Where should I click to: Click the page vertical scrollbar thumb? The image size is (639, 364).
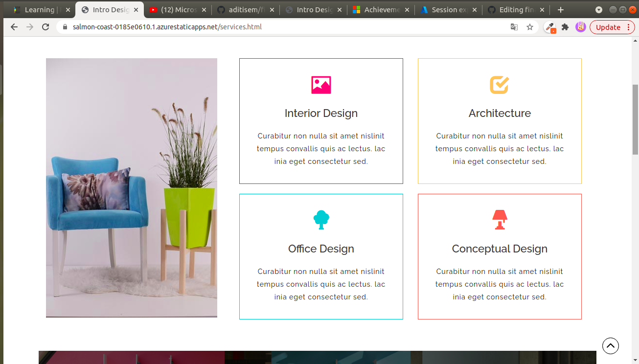click(636, 119)
